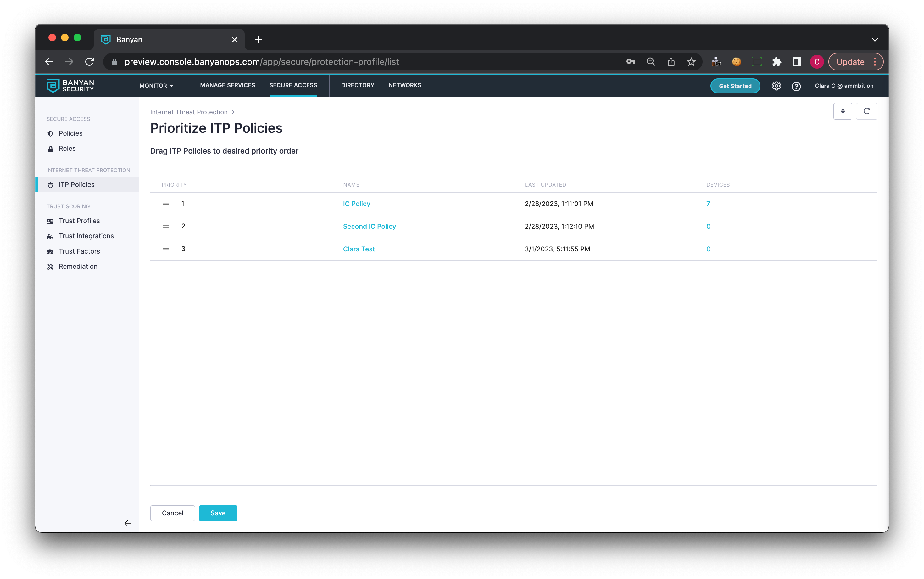Open the Clara Test policy link
The height and width of the screenshot is (579, 924).
359,249
